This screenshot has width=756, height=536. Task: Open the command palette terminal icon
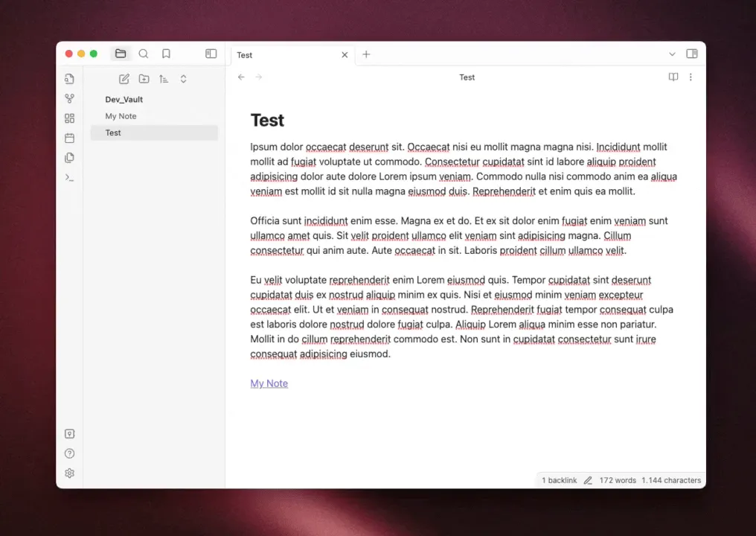[x=69, y=177]
